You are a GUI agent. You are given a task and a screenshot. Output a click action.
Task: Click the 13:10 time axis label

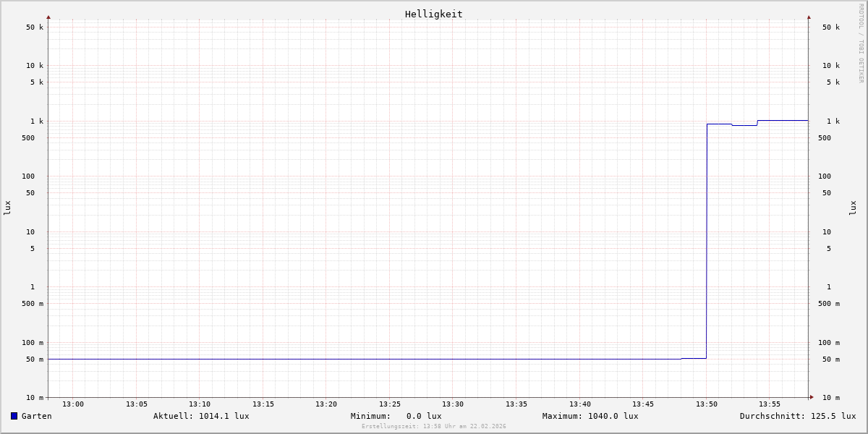[x=200, y=404]
